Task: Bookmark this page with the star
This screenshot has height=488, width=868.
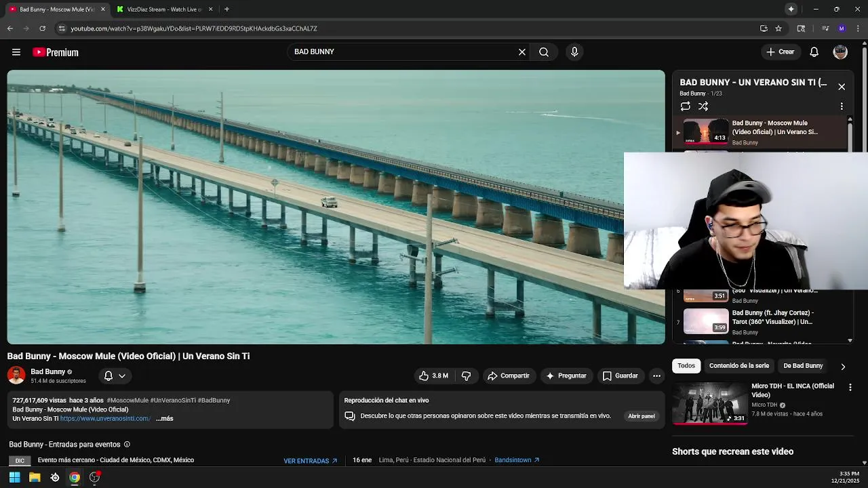Action: 778,28
